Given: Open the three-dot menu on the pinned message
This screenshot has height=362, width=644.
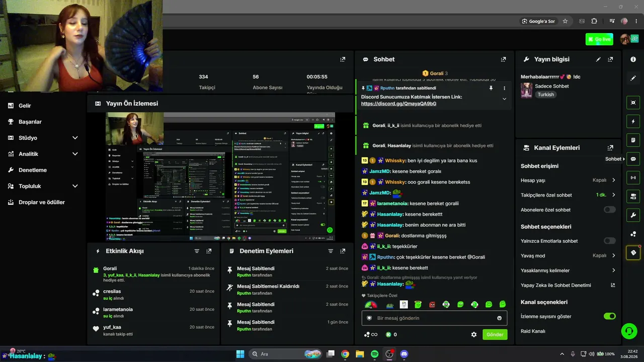Looking at the screenshot, I should [504, 88].
